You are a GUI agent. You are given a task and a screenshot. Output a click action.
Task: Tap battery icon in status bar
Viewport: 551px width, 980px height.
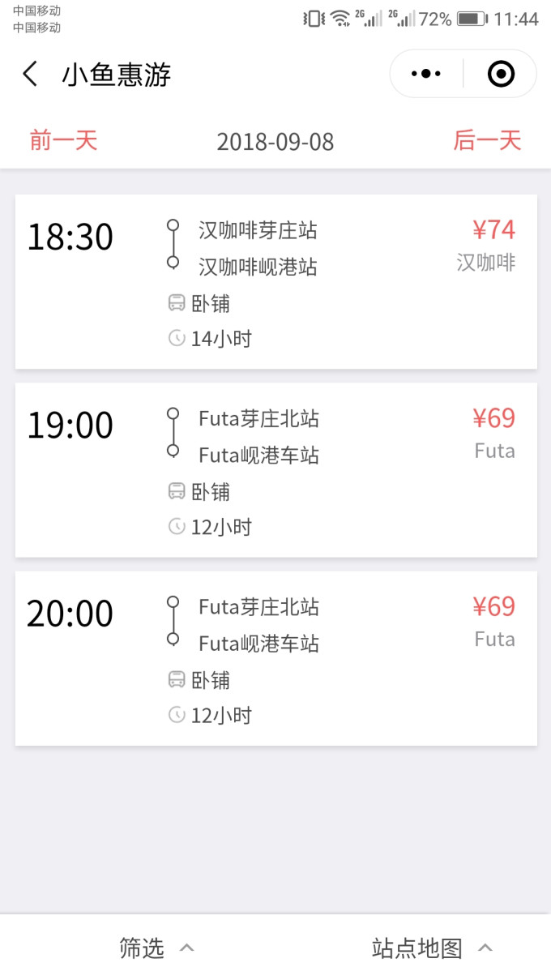coord(472,19)
